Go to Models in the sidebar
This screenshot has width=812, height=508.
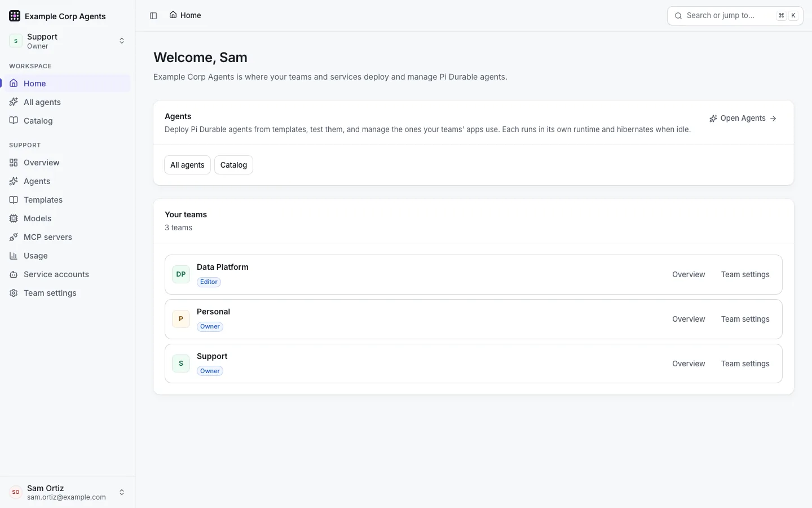(68, 218)
